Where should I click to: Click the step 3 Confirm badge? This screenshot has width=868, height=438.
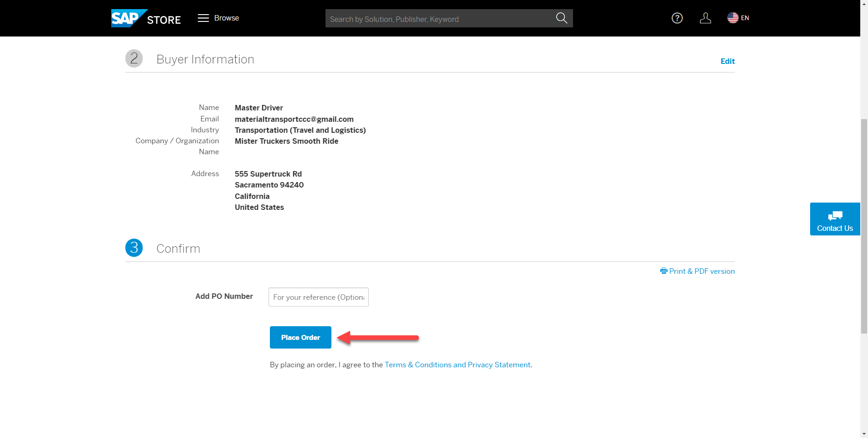point(134,248)
